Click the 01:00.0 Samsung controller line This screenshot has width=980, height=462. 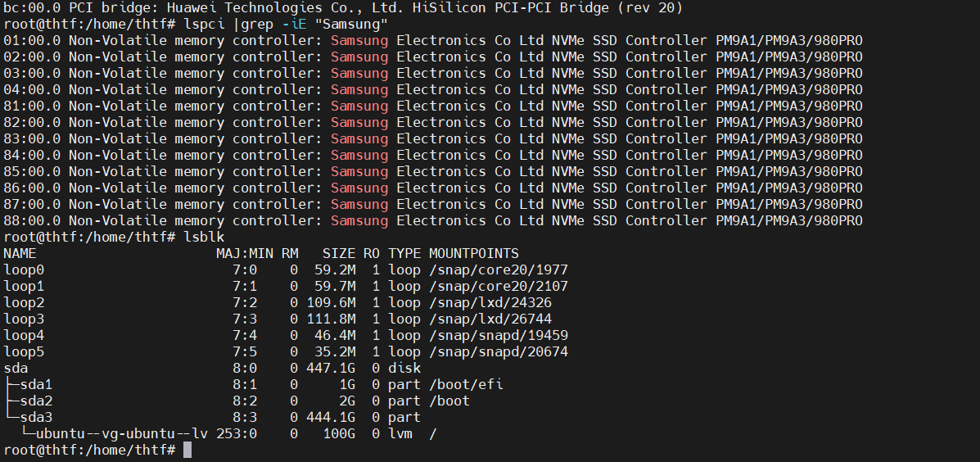click(x=432, y=41)
